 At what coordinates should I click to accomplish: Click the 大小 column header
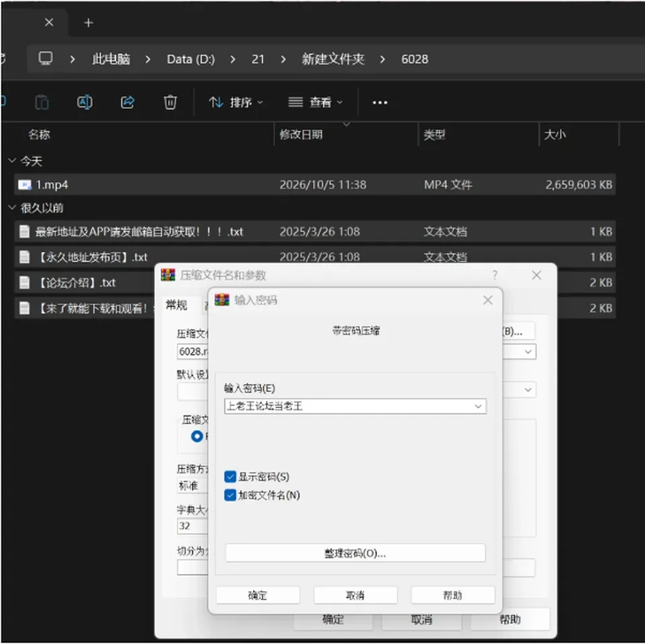click(x=555, y=134)
